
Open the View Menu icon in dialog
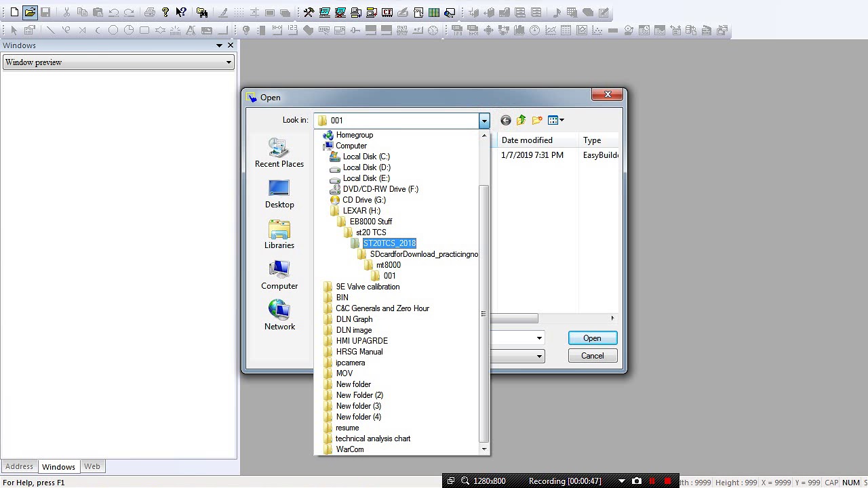click(x=555, y=120)
